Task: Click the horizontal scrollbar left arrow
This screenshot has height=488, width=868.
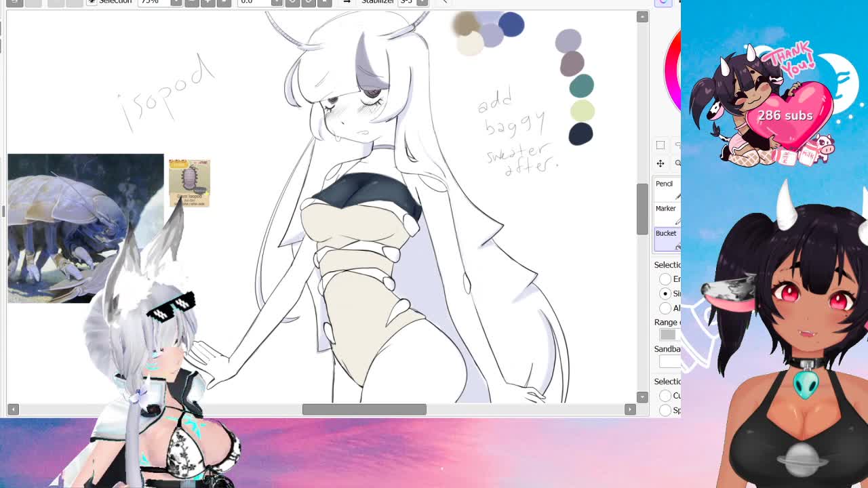Action: [13, 409]
